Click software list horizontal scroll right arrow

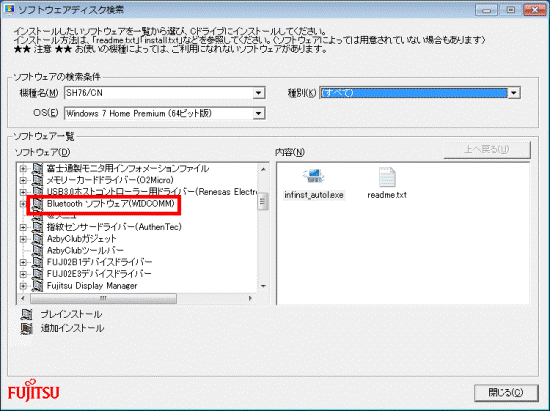[250, 298]
